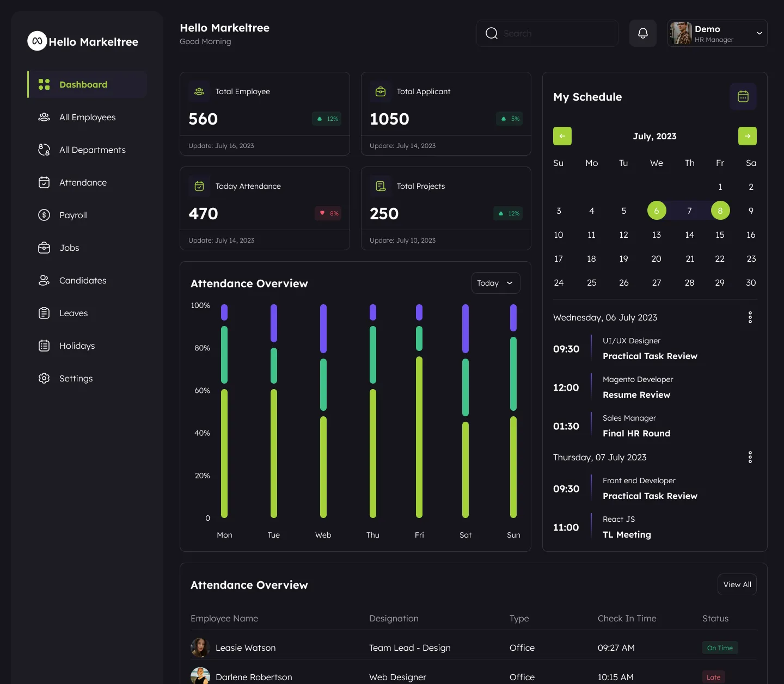Go to previous month with left arrow
This screenshot has width=784, height=684.
(x=562, y=136)
